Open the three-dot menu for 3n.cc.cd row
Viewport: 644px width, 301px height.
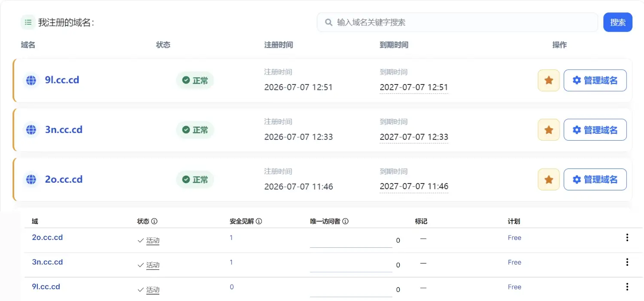pyautogui.click(x=627, y=262)
